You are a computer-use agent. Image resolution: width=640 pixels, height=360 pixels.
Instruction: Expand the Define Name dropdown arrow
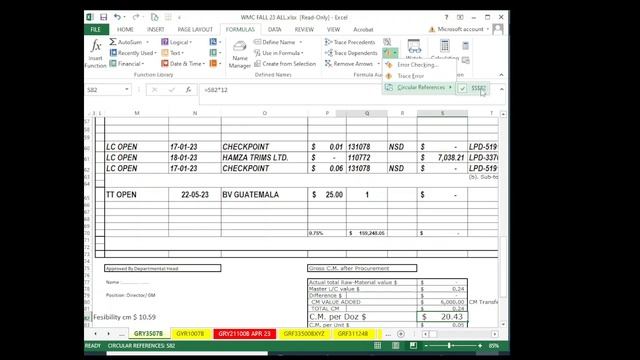coord(301,42)
